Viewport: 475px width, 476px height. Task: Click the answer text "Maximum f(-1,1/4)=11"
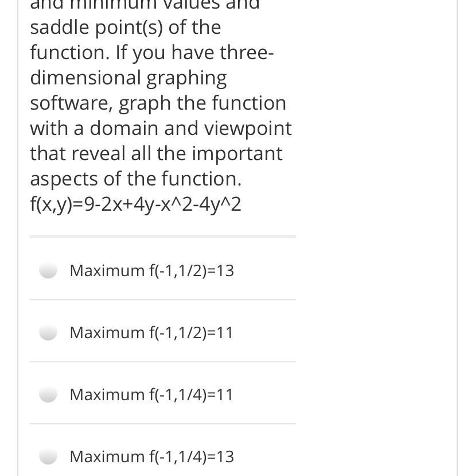tap(151, 394)
